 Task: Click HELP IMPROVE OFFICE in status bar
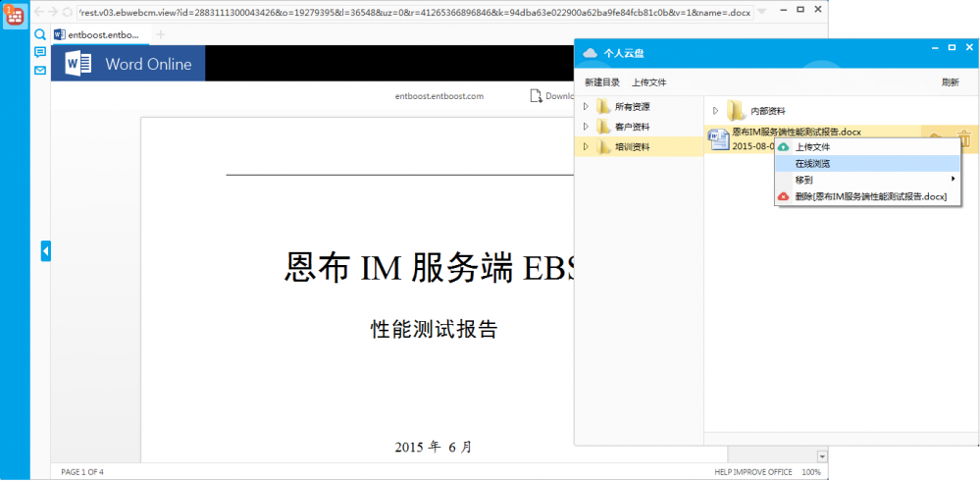(x=753, y=472)
